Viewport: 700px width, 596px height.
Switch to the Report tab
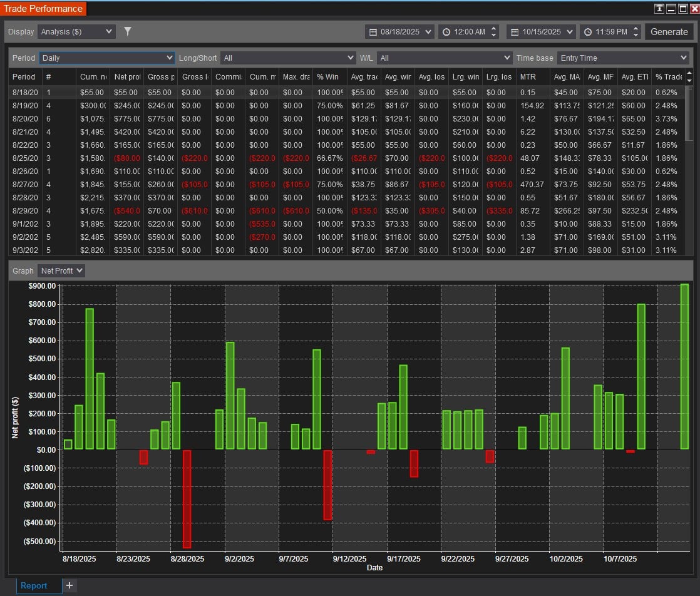point(34,585)
